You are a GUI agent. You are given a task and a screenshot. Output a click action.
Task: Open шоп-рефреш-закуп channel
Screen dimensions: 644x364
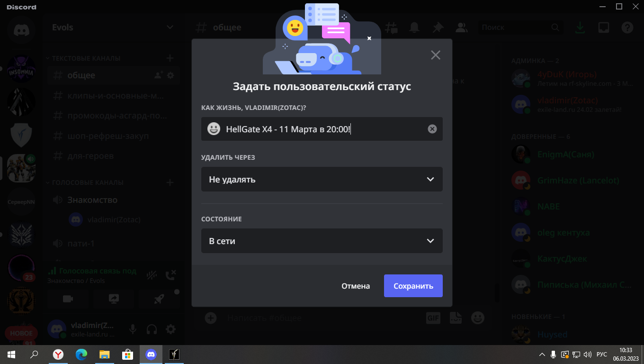tap(113, 136)
